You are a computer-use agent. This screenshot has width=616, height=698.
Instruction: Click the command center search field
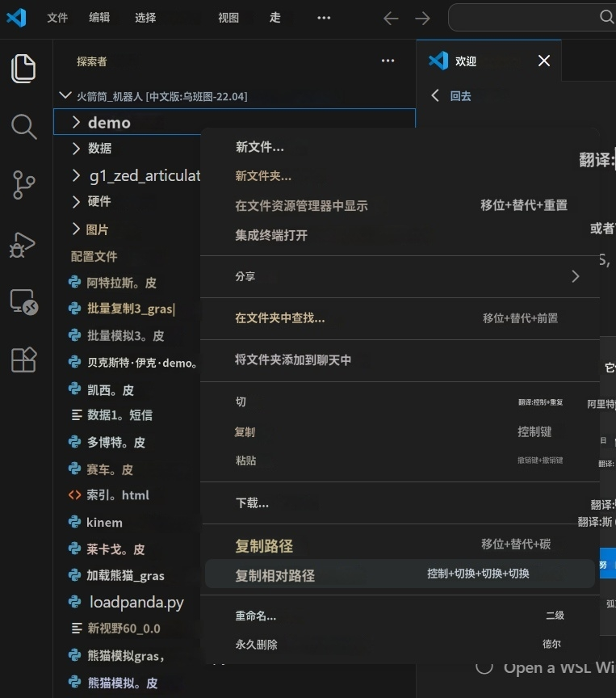tap(532, 17)
